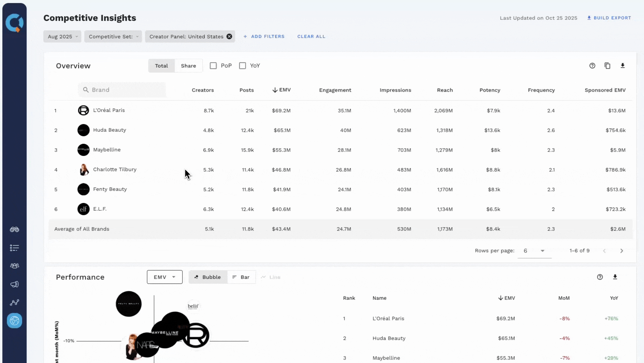Switch the Performance chart to Bar view
644x363 pixels.
pos(241,277)
